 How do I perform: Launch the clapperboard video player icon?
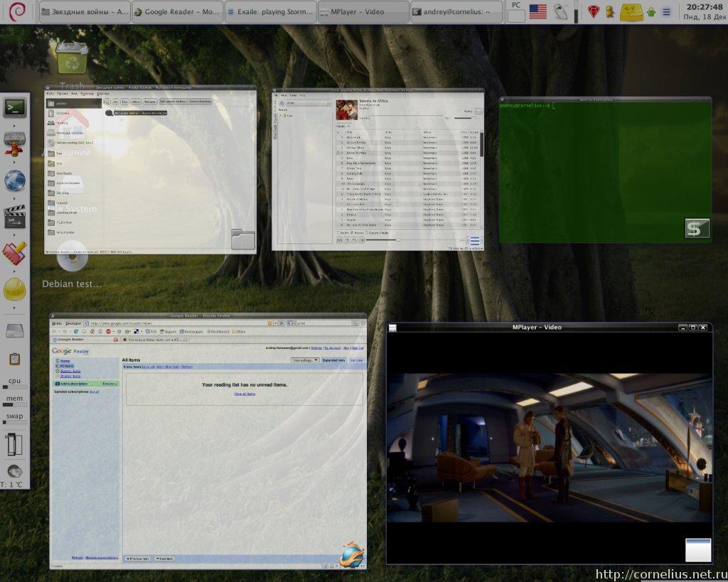click(x=15, y=215)
